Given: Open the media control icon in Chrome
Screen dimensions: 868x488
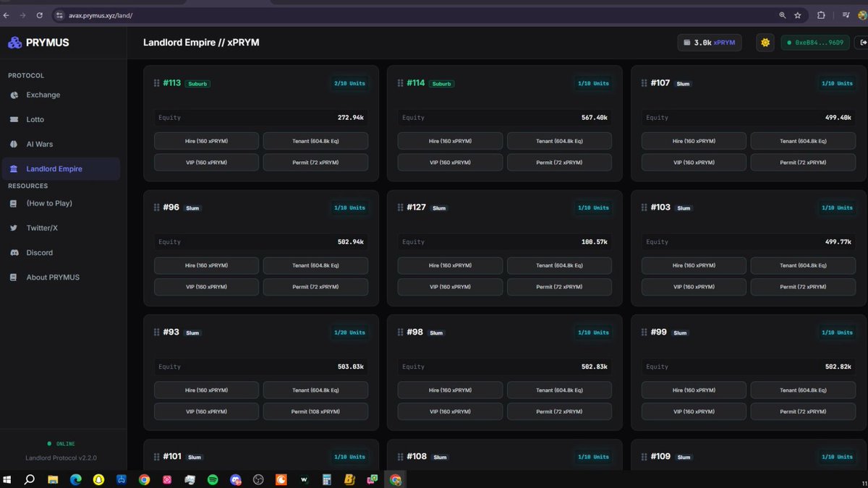Looking at the screenshot, I should 846,14.
